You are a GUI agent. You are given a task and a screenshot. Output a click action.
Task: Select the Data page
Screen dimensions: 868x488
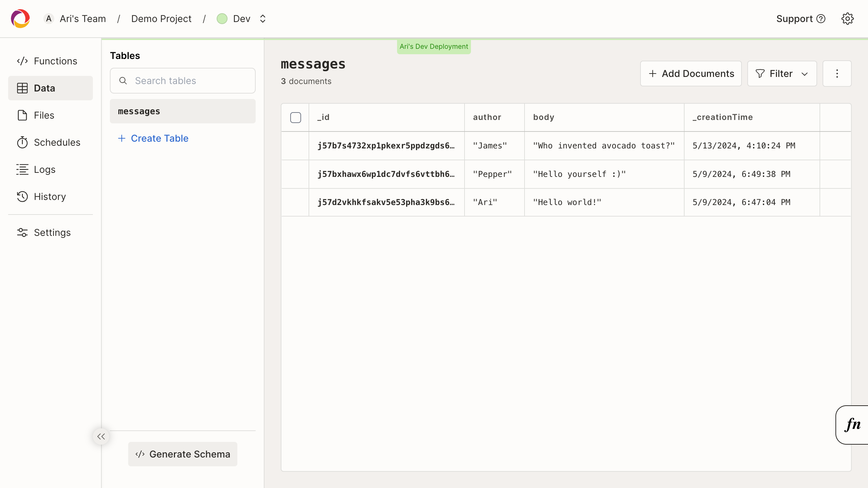tap(50, 88)
